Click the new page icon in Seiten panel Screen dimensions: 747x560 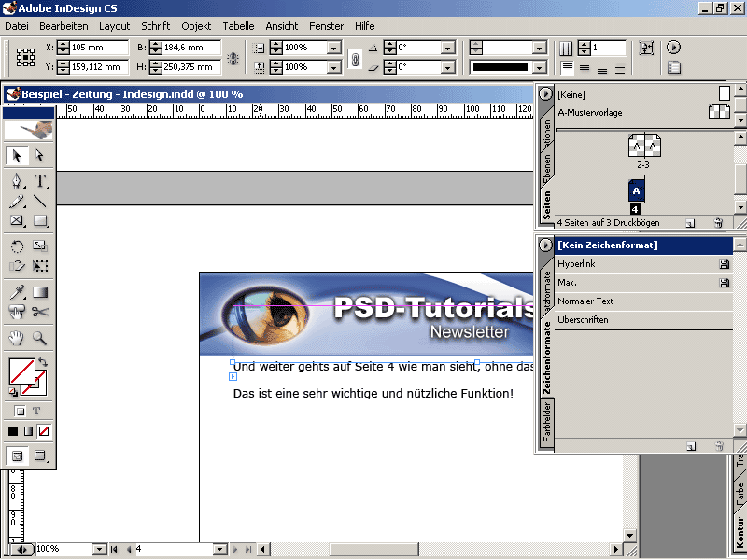[x=690, y=223]
